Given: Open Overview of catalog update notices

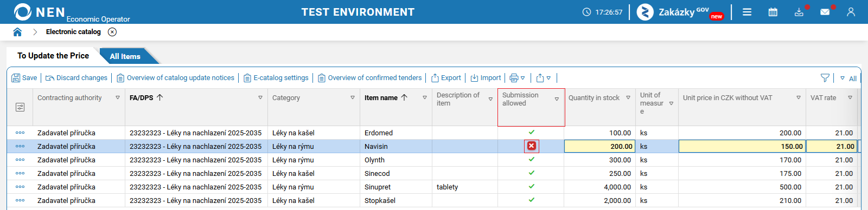Looking at the screenshot, I should click(176, 78).
